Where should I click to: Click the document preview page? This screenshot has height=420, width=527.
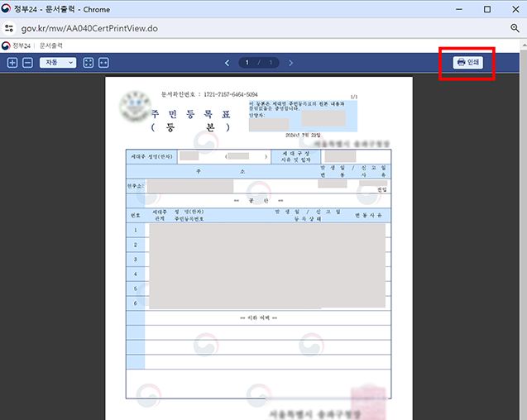[259, 248]
